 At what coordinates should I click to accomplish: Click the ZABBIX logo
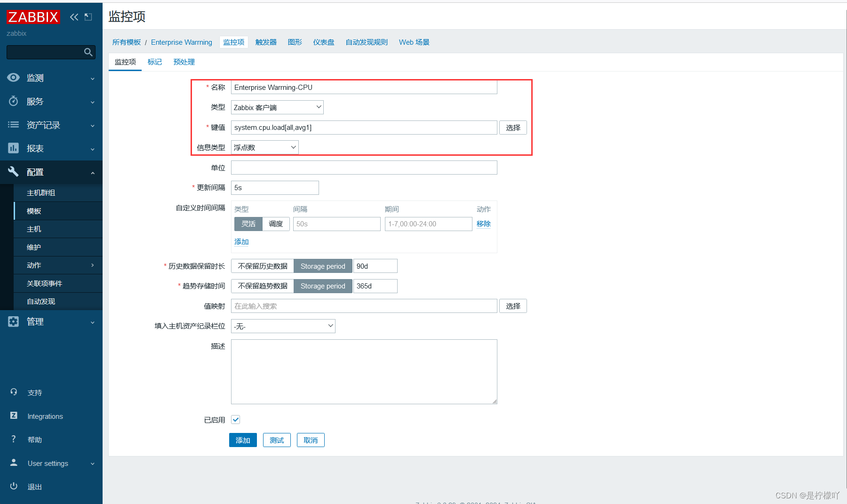pyautogui.click(x=33, y=17)
